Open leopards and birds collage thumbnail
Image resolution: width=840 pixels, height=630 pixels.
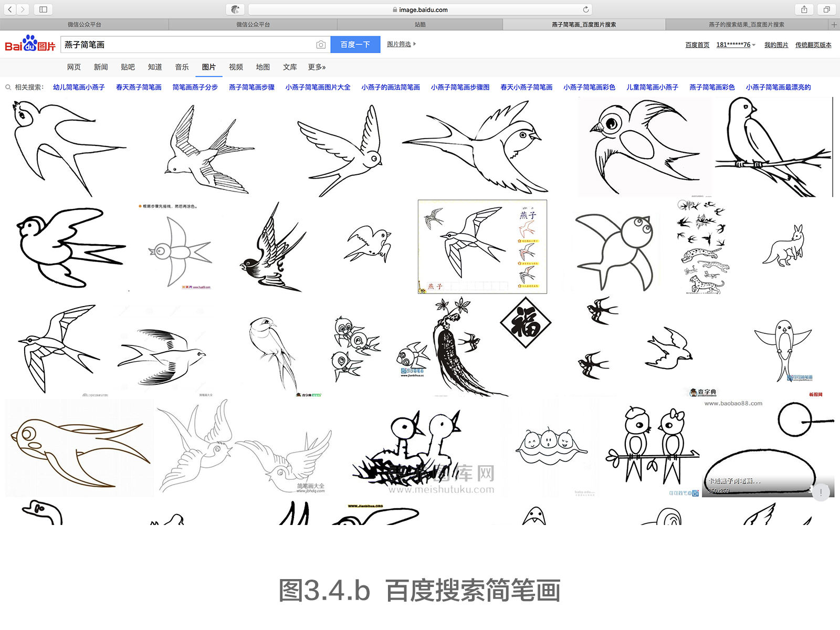702,246
